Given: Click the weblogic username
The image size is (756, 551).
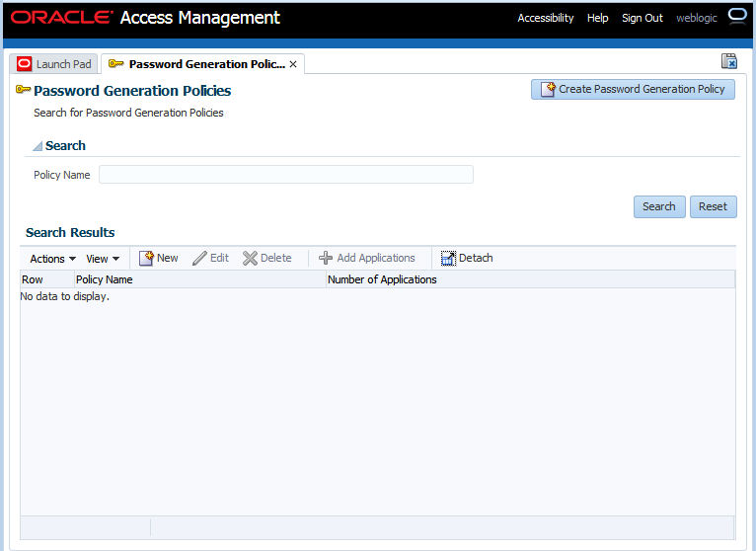Looking at the screenshot, I should pyautogui.click(x=697, y=18).
